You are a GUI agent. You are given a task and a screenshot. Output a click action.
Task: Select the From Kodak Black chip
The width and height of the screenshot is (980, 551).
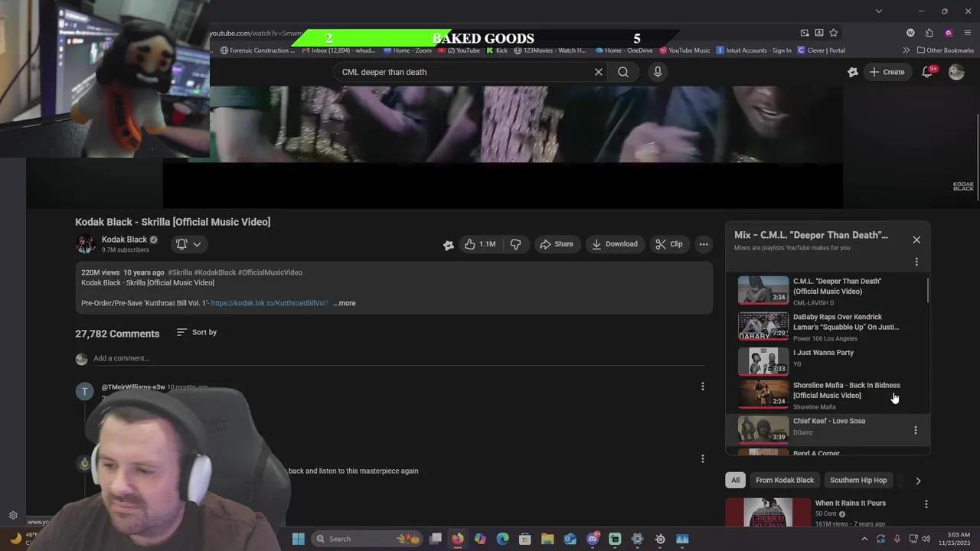(x=785, y=480)
